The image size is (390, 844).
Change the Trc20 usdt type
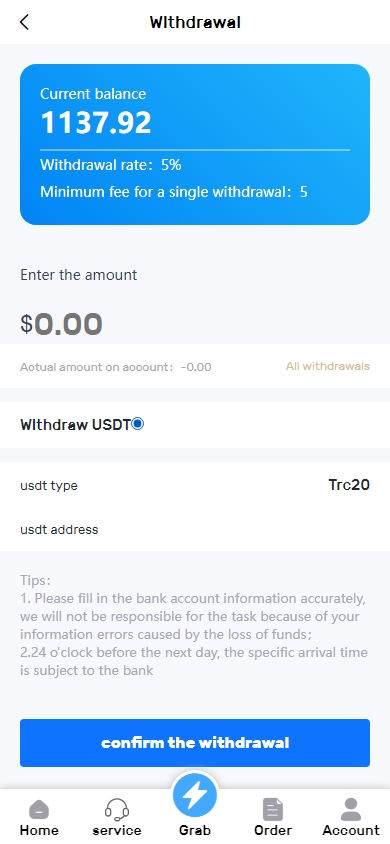coord(349,485)
